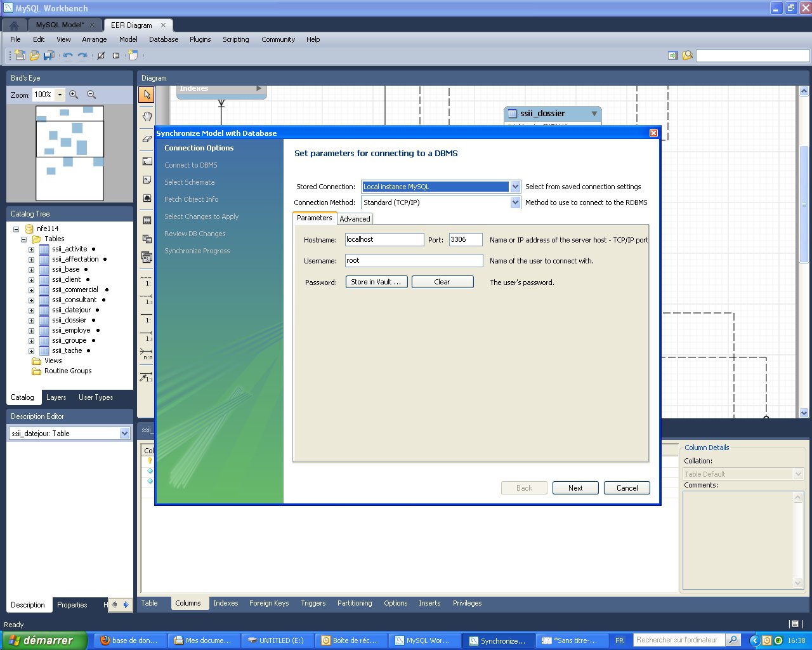Select the text note tool
The image size is (812, 650).
147,180
